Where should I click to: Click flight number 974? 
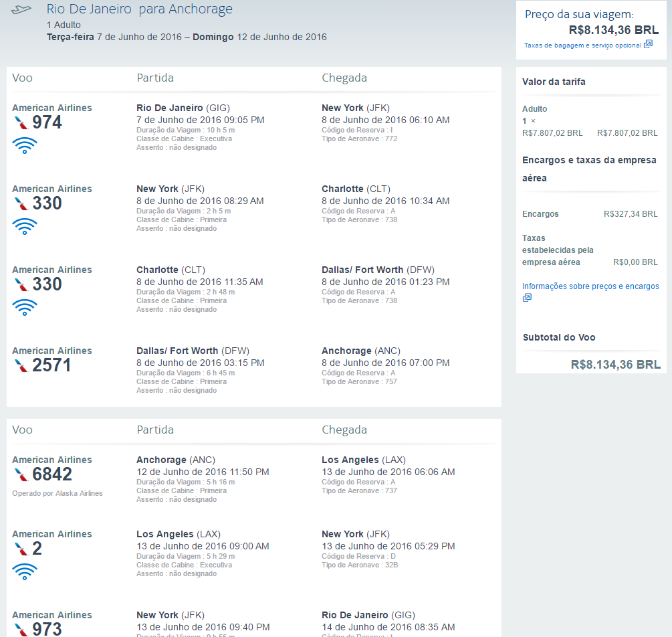47,122
